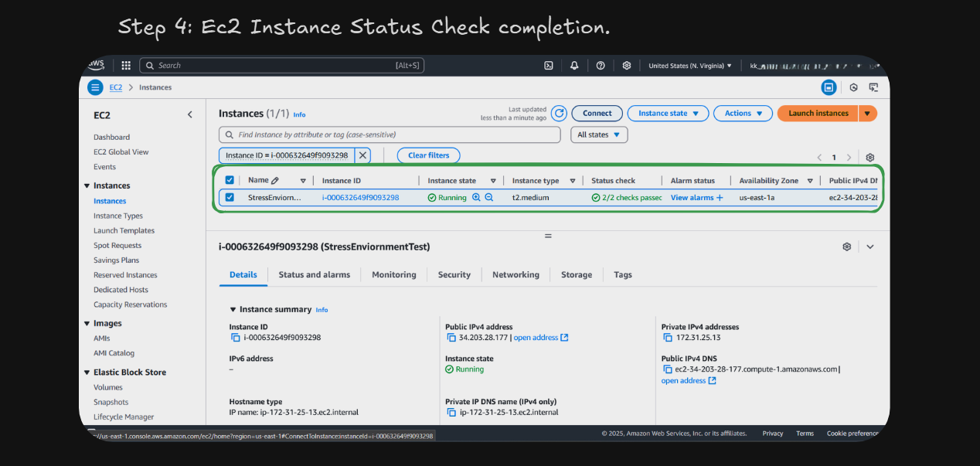The image size is (980, 466).
Task: Uncheck the StressEnviornmentTest row checkbox
Action: click(x=230, y=198)
